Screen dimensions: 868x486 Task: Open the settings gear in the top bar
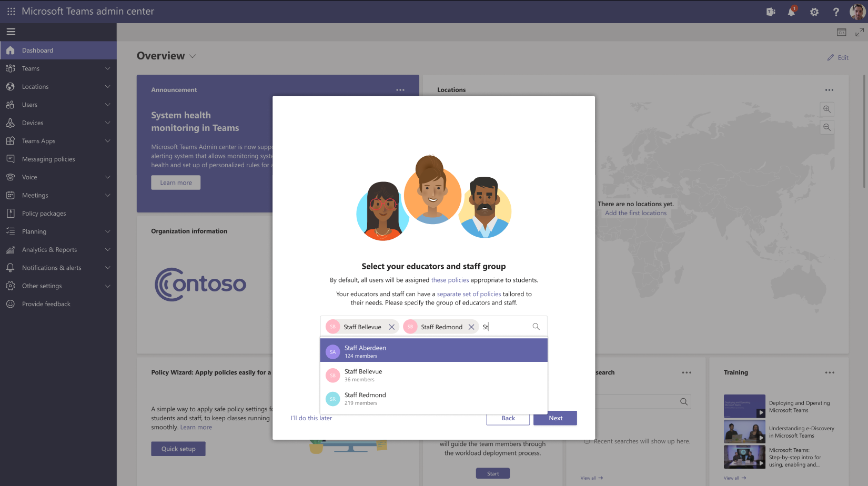coord(814,12)
